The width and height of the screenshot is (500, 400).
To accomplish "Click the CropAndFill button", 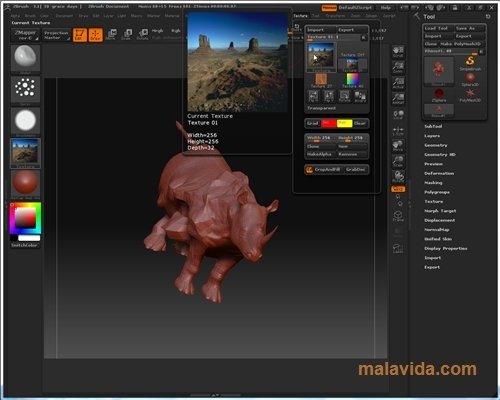I will coord(323,170).
